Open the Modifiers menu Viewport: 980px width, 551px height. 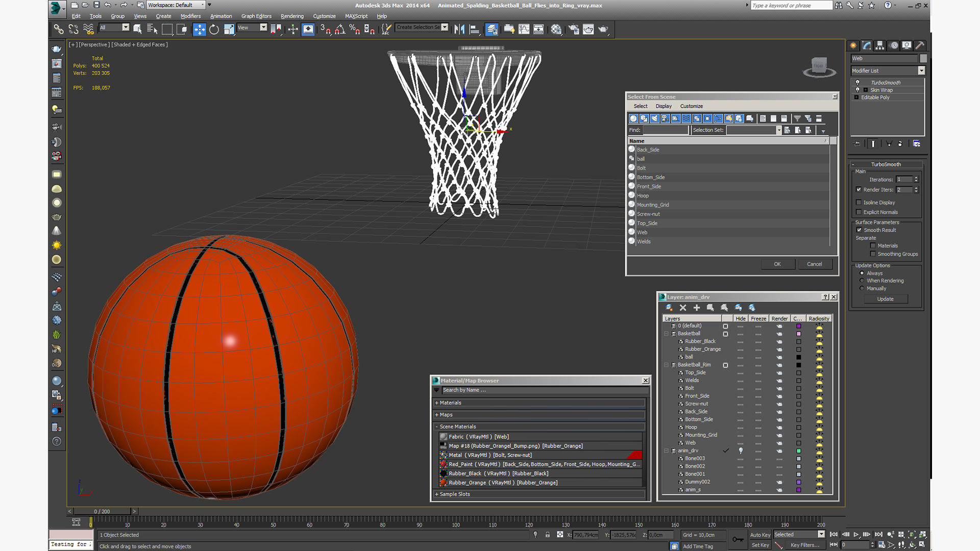click(x=190, y=16)
